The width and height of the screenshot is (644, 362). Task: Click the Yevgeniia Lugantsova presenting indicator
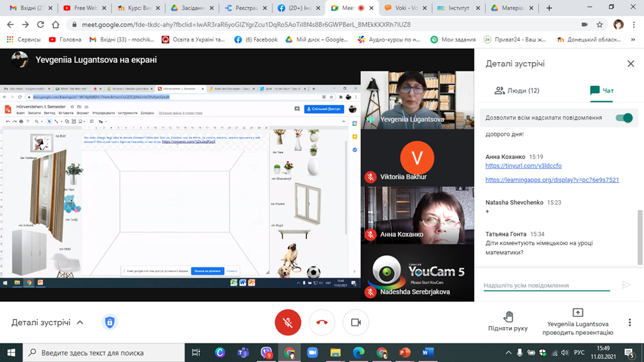[577, 322]
